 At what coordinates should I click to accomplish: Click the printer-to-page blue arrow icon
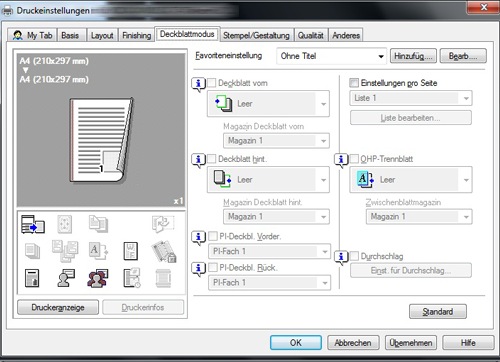33,224
